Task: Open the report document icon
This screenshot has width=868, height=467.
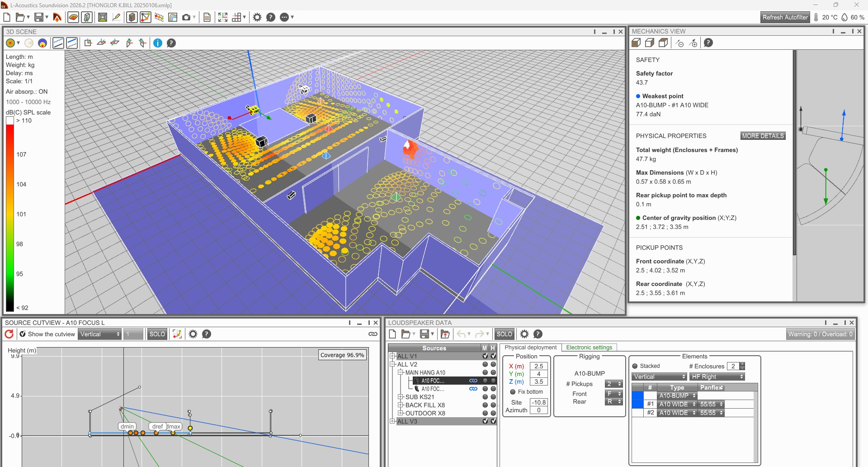Action: point(207,17)
